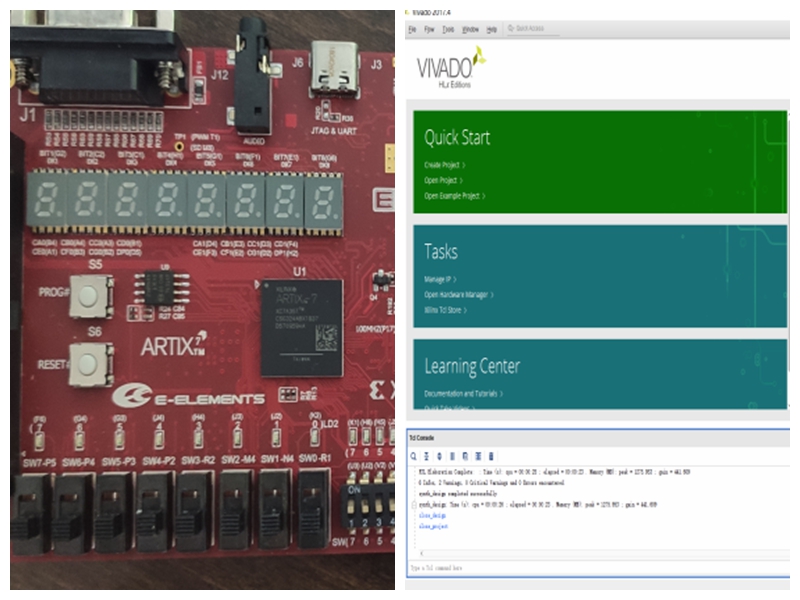Open the Window menu
This screenshot has height=600, width=800.
click(470, 30)
